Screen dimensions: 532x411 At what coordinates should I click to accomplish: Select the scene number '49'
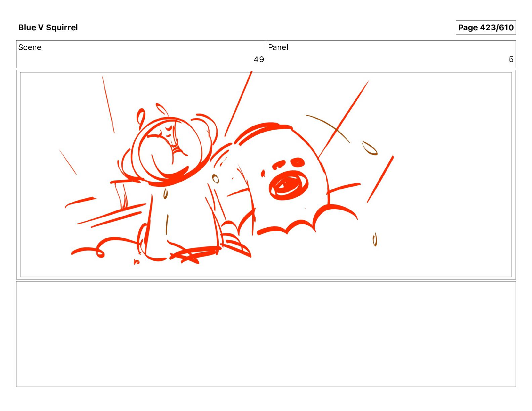[x=259, y=59]
